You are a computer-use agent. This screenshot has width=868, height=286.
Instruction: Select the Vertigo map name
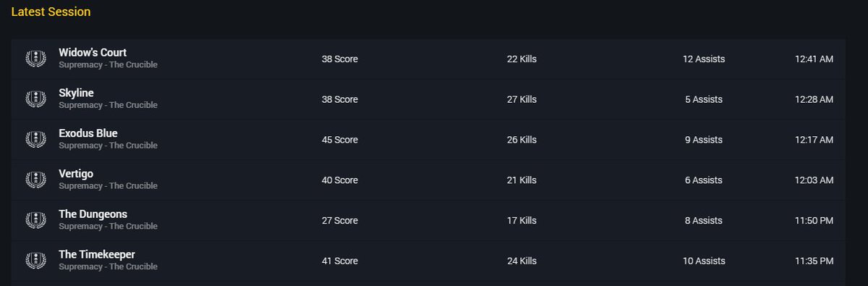76,174
